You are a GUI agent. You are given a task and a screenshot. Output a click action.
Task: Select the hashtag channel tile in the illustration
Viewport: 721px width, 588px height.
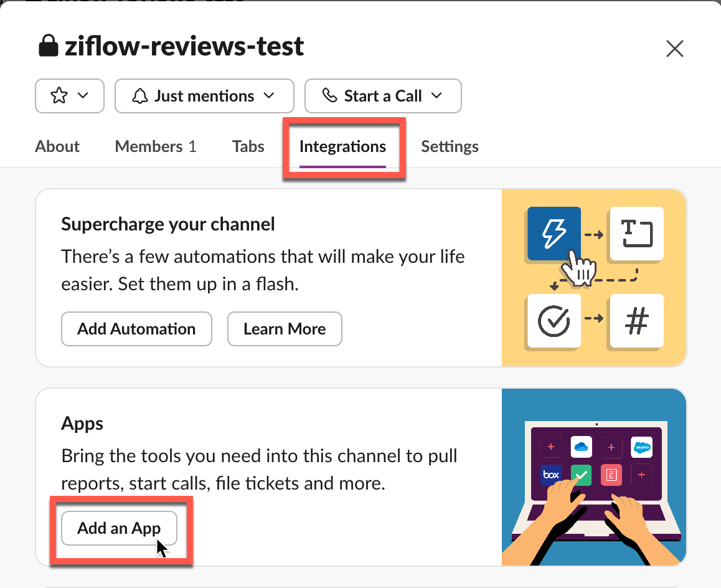coord(636,321)
